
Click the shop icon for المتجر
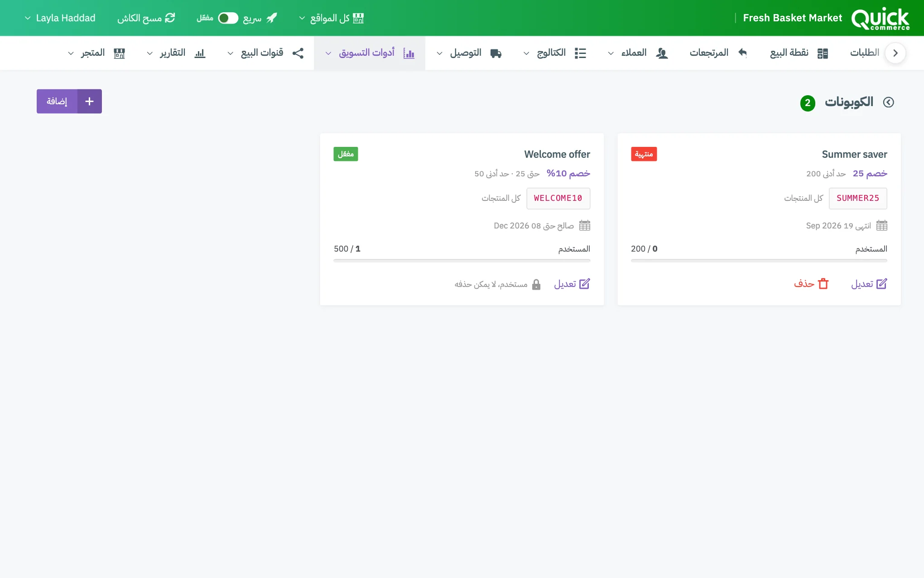pyautogui.click(x=119, y=53)
